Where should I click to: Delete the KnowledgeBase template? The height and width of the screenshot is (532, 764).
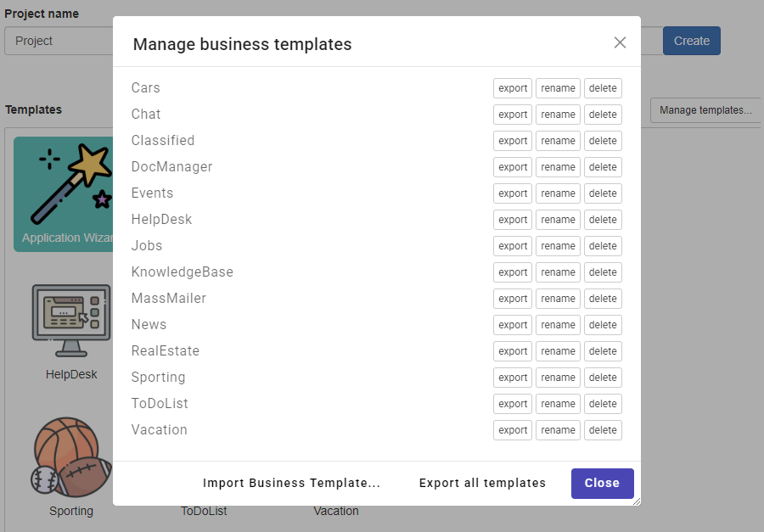(603, 272)
